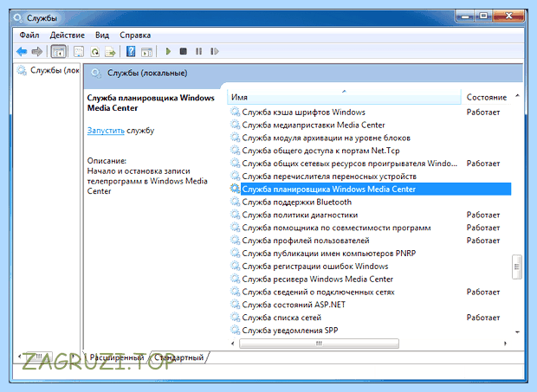
Task: Open the Действие menu
Action: pyautogui.click(x=68, y=35)
